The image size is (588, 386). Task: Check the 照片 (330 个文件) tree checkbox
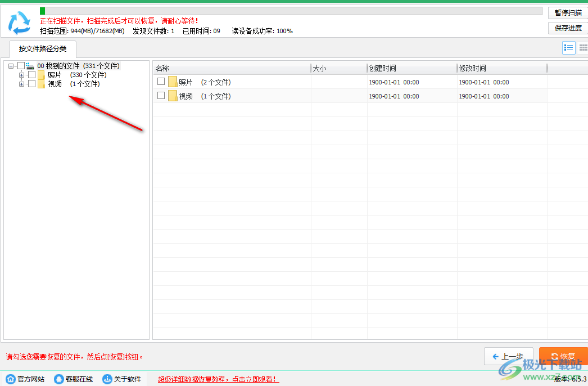pyautogui.click(x=32, y=75)
